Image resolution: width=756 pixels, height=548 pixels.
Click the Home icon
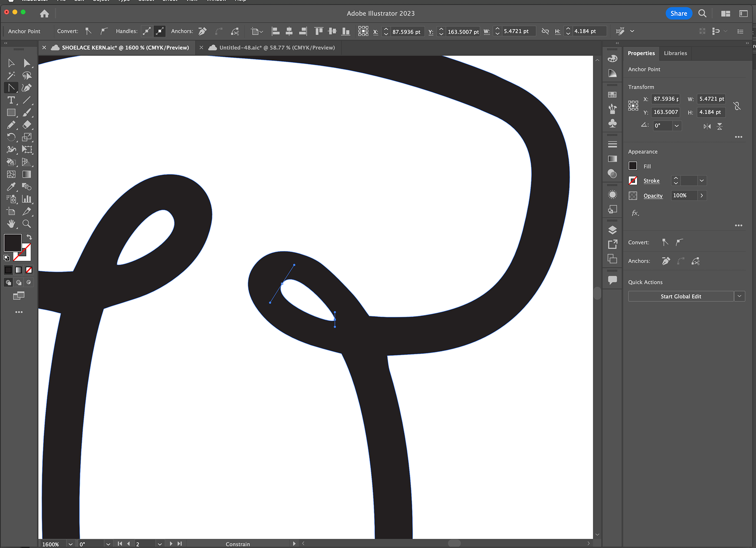(x=44, y=14)
